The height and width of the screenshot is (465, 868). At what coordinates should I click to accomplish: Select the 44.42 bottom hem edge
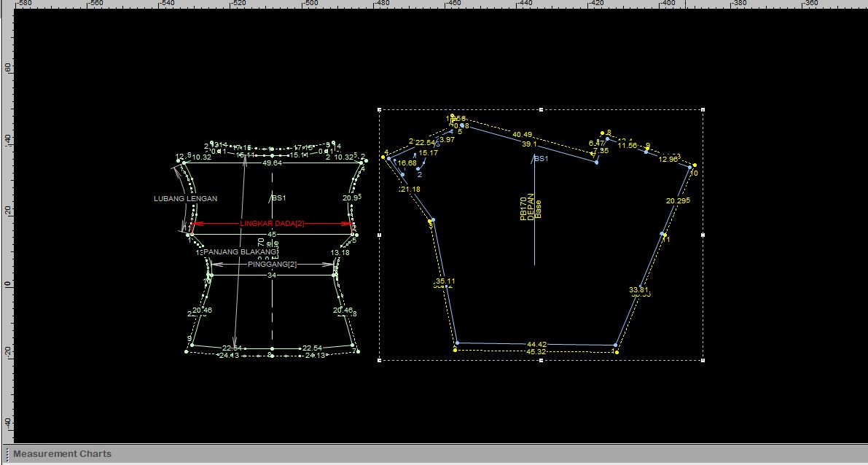click(536, 344)
